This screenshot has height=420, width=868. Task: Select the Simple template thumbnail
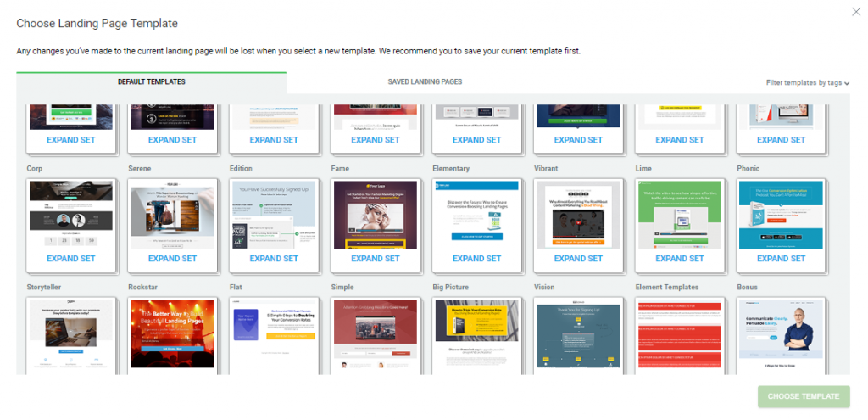pos(376,336)
